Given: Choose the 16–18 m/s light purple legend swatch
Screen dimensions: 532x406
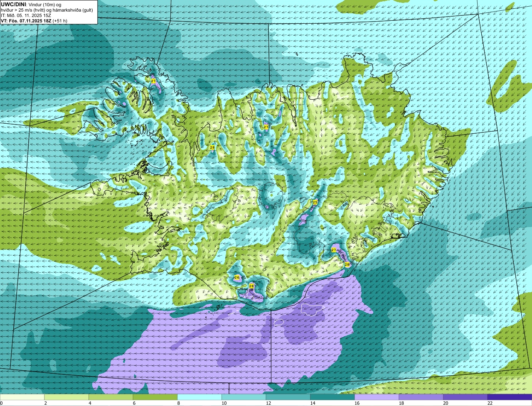Looking at the screenshot, I should click(x=377, y=397).
